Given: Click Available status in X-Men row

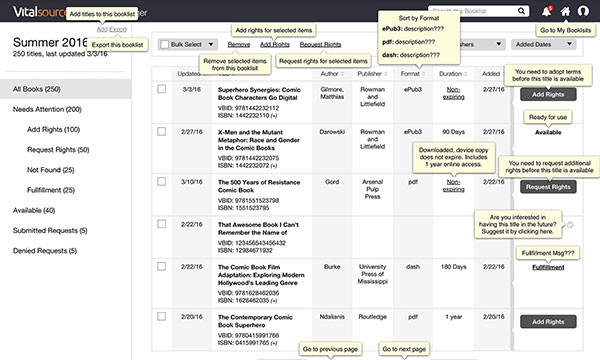Looking at the screenshot, I should pos(548,132).
